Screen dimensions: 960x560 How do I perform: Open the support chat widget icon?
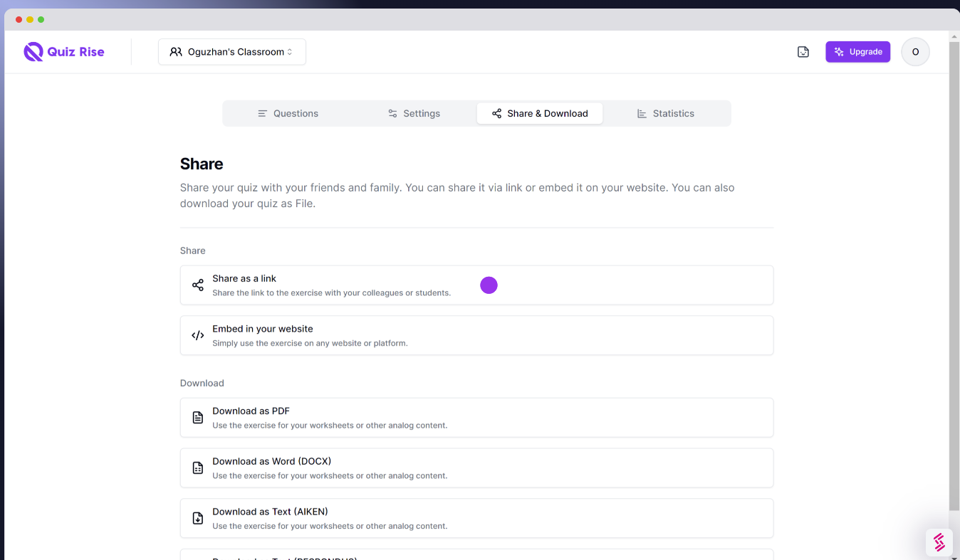coord(939,542)
